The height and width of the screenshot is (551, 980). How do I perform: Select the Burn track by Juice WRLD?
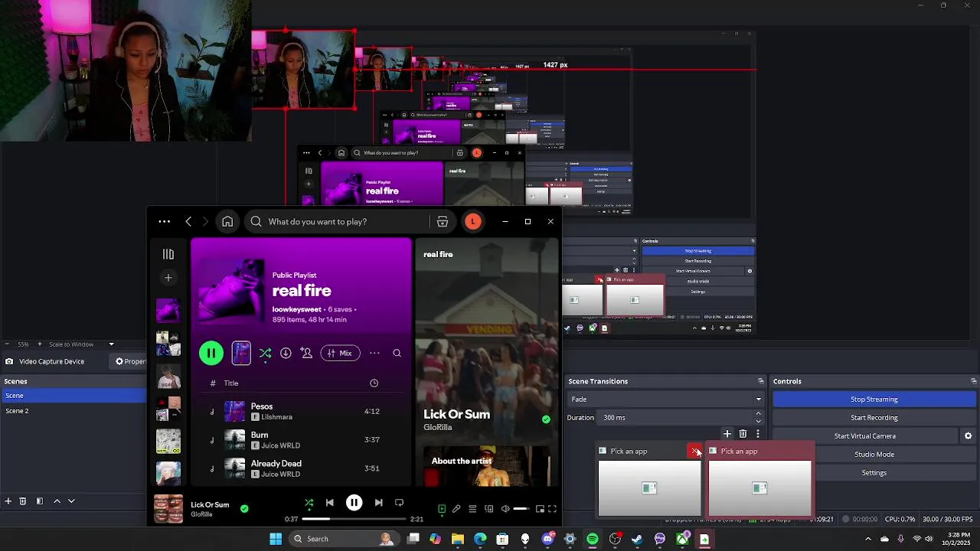click(302, 440)
